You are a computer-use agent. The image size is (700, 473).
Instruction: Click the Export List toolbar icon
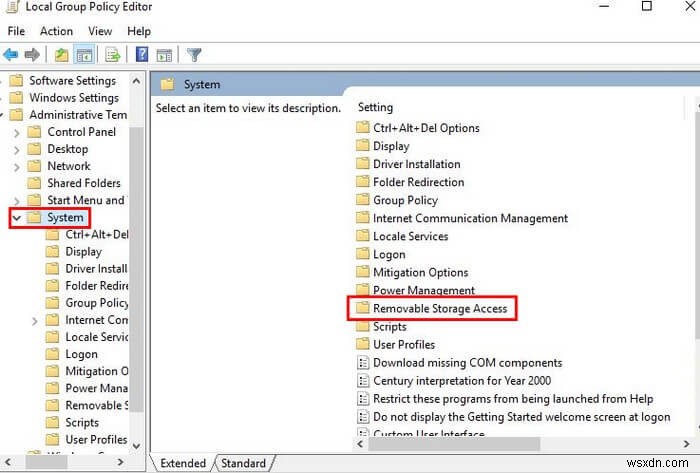coord(112,55)
